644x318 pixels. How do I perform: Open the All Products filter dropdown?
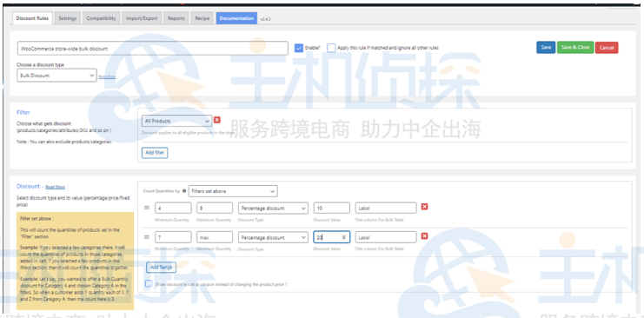click(176, 121)
